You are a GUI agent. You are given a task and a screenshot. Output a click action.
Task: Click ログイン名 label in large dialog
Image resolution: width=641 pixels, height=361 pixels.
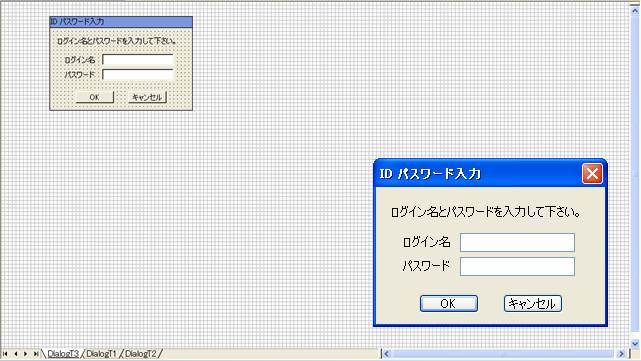426,242
